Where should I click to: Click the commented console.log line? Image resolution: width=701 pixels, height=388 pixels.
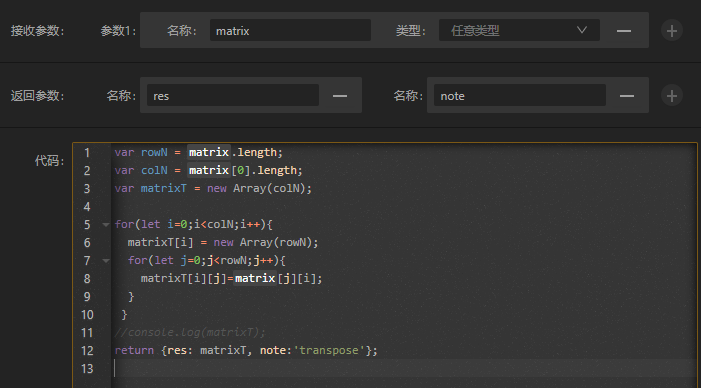[x=190, y=333]
